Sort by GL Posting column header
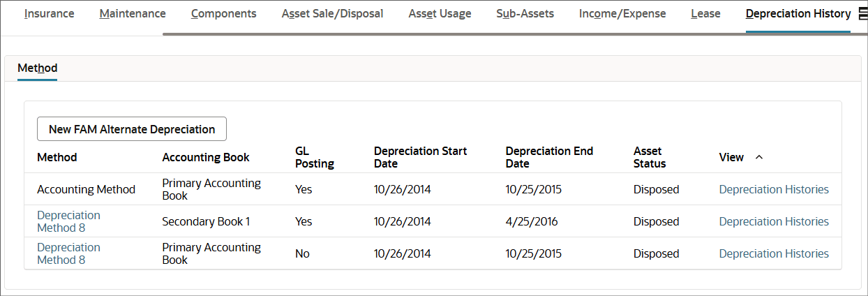 pyautogui.click(x=315, y=157)
